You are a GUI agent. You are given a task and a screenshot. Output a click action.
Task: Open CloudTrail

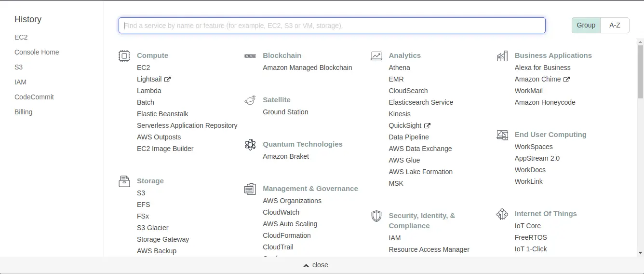278,247
